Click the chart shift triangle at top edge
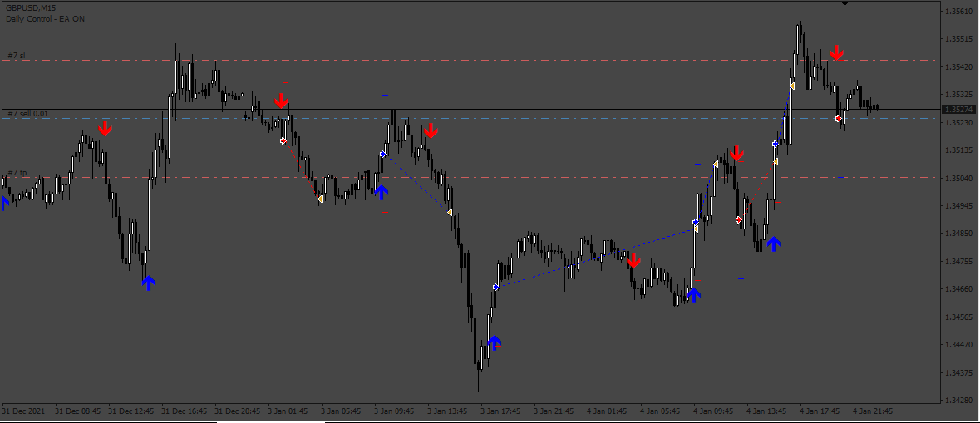 click(845, 3)
